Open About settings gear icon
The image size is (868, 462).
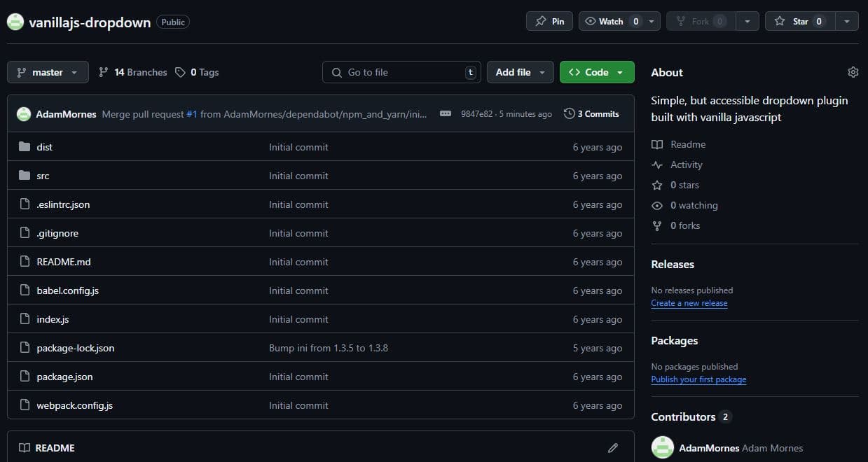coord(853,72)
